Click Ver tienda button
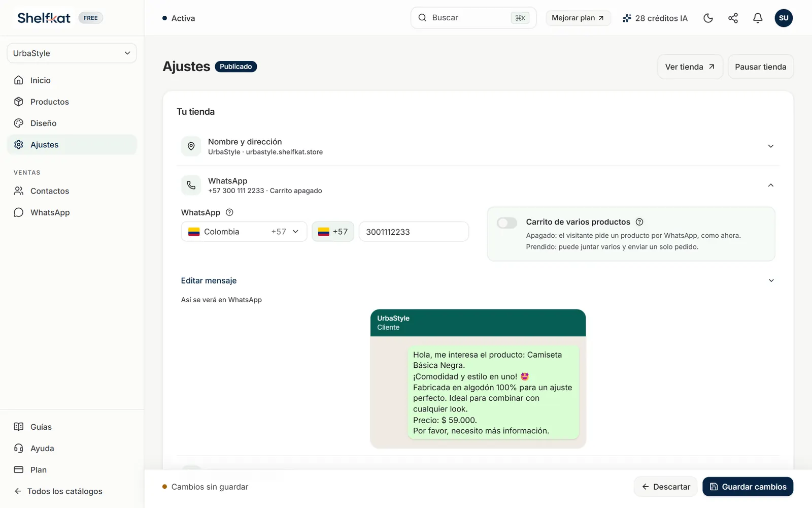 690,67
